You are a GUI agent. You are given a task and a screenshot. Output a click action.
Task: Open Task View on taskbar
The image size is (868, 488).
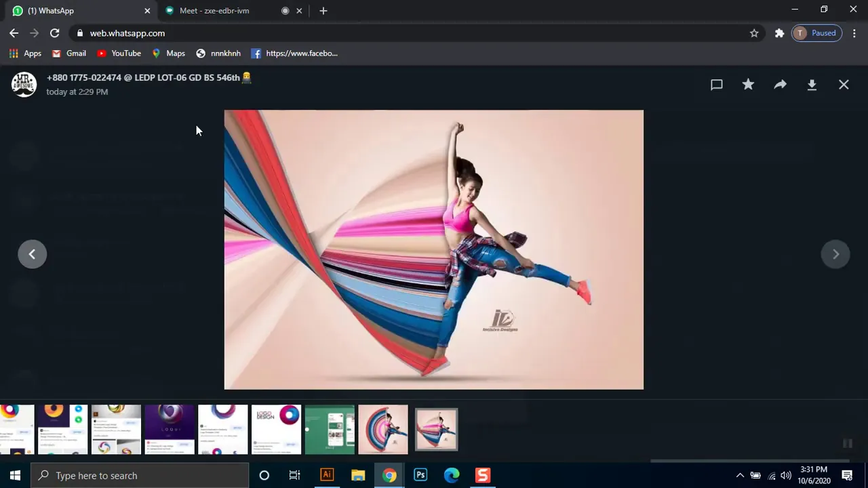pyautogui.click(x=294, y=475)
